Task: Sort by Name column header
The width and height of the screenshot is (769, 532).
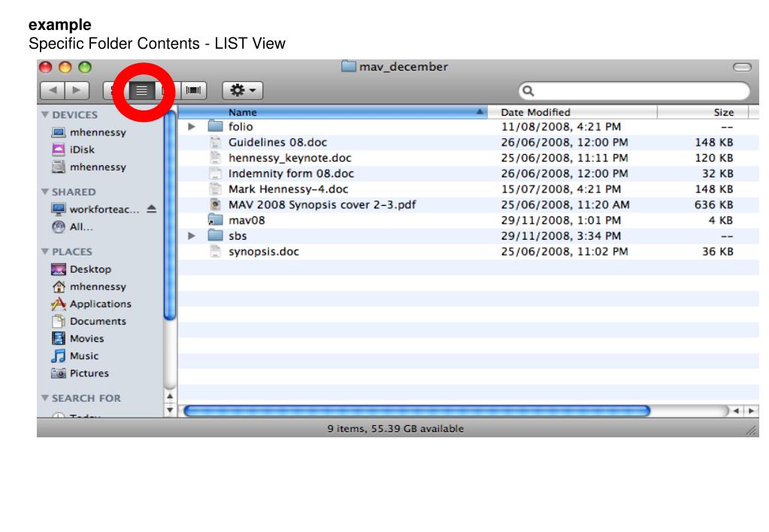Action: [x=332, y=112]
